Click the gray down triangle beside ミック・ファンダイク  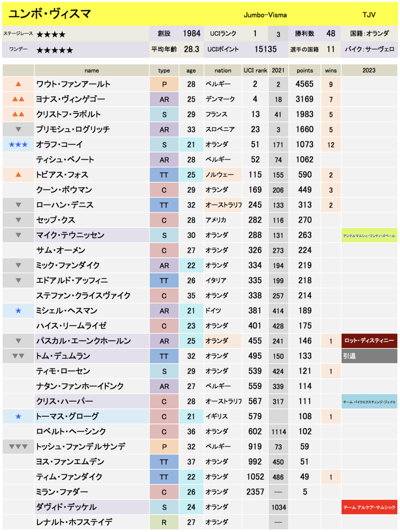[x=18, y=265]
